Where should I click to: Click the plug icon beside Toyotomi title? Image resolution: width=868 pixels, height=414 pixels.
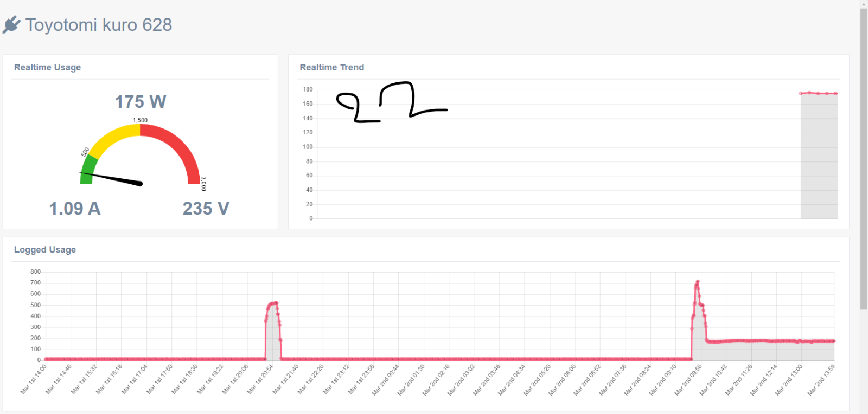11,25
